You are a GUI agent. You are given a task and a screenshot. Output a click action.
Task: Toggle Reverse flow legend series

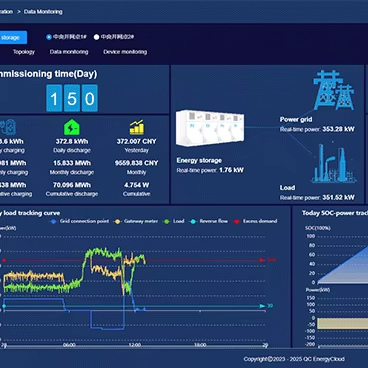(x=209, y=221)
